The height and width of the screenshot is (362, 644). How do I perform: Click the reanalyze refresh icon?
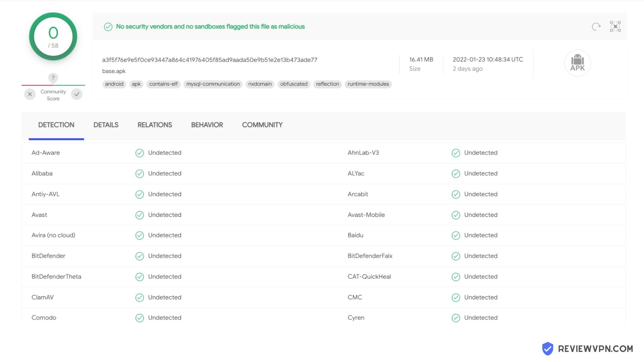point(596,26)
